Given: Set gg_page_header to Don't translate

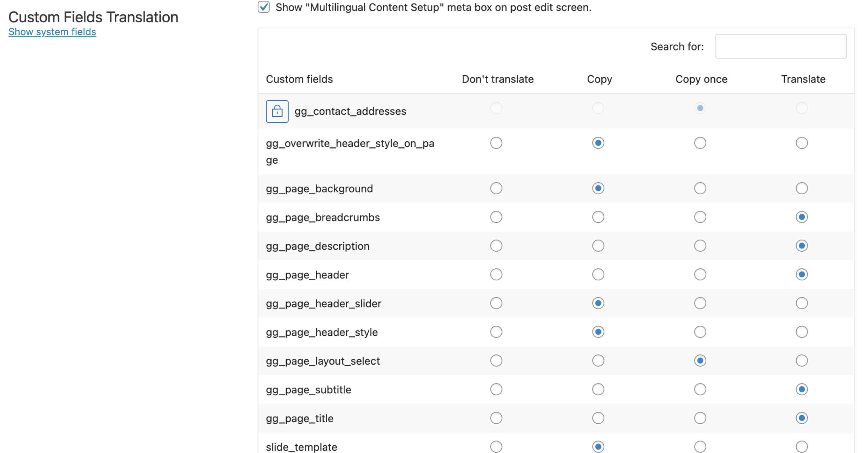Looking at the screenshot, I should tap(496, 274).
